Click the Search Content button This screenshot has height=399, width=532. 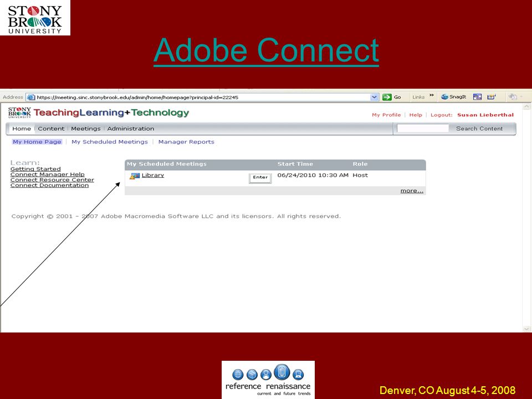coord(479,129)
